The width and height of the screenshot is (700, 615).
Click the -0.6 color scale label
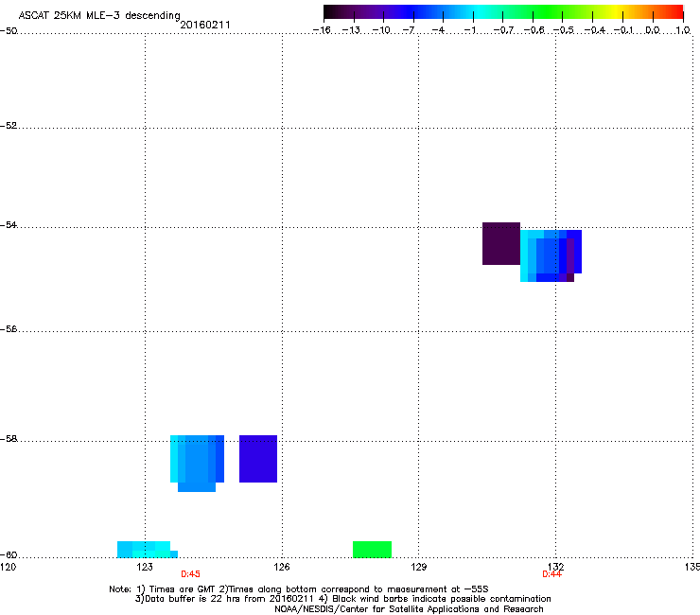point(534,30)
